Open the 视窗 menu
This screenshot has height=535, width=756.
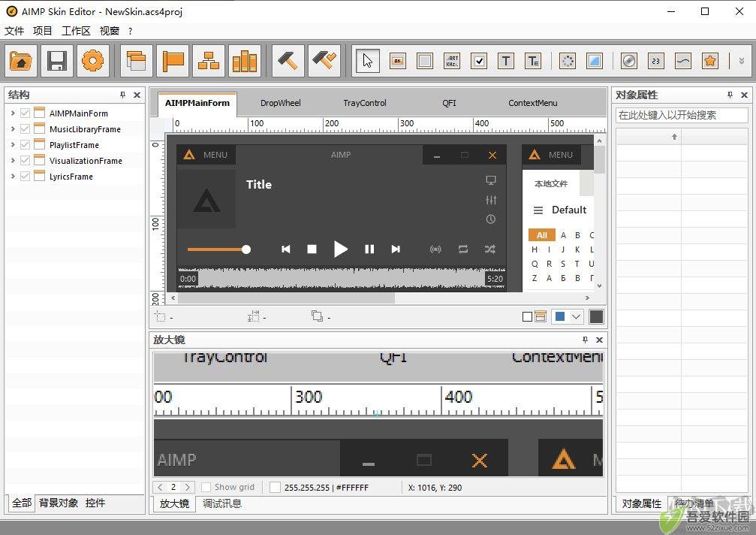(x=110, y=31)
